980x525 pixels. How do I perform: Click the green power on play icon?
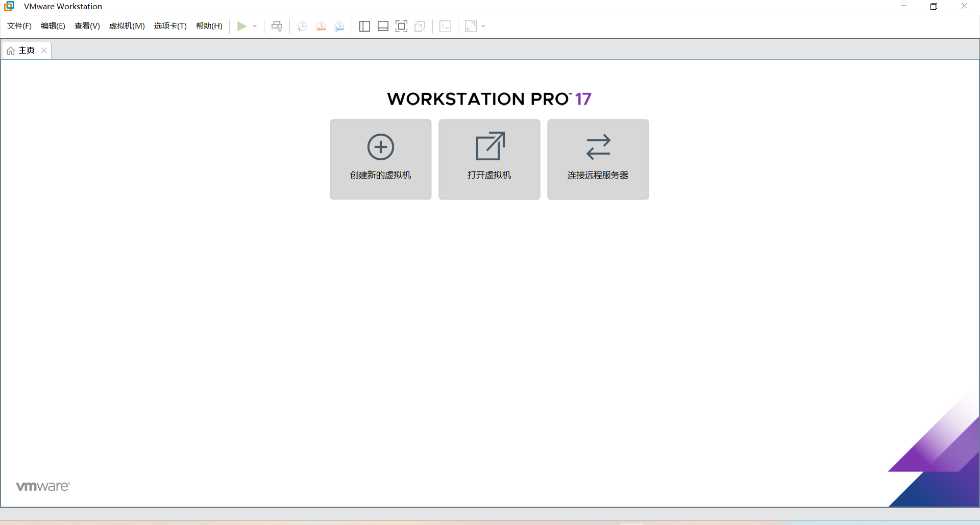(x=241, y=26)
